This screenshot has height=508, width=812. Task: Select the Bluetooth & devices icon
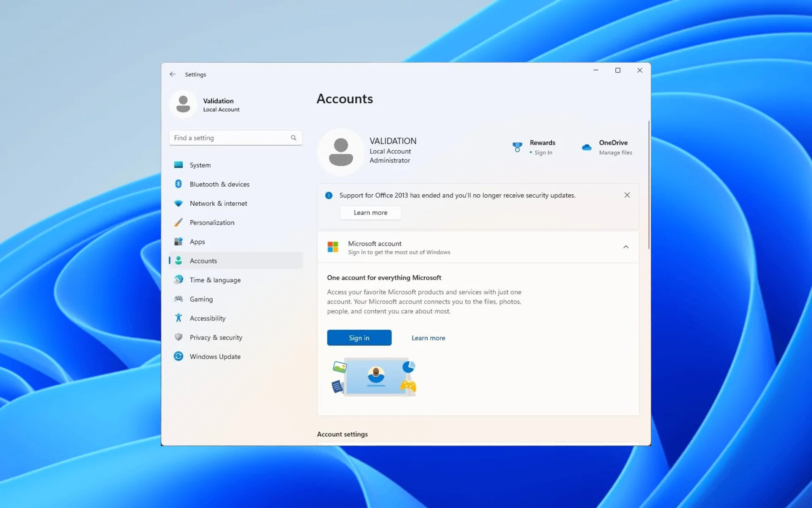tap(179, 184)
